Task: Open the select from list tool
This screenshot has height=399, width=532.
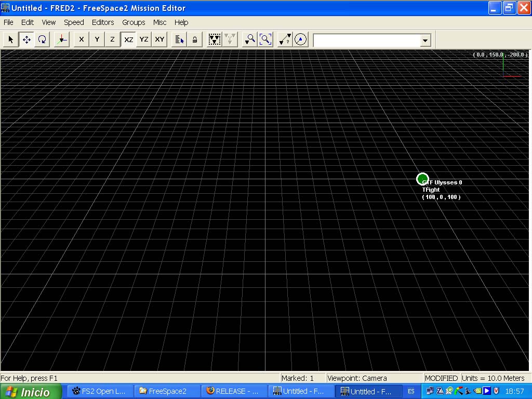Action: (179, 39)
